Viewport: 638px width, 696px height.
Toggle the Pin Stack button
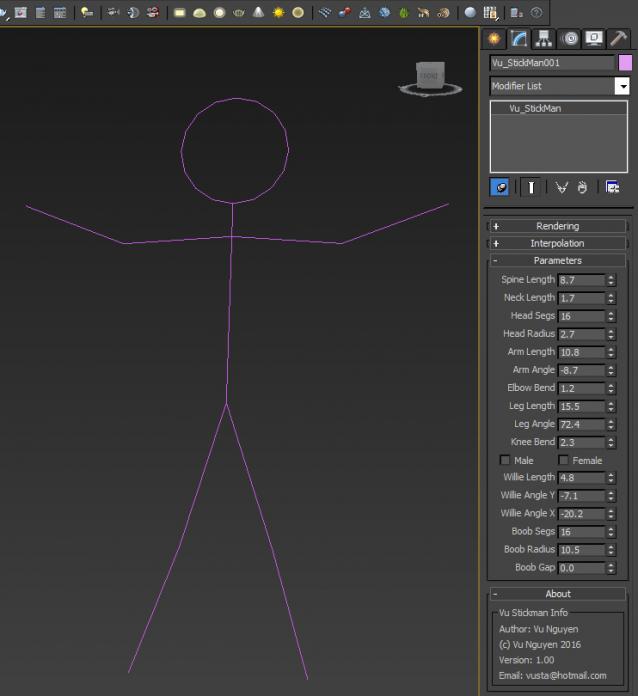coord(499,187)
